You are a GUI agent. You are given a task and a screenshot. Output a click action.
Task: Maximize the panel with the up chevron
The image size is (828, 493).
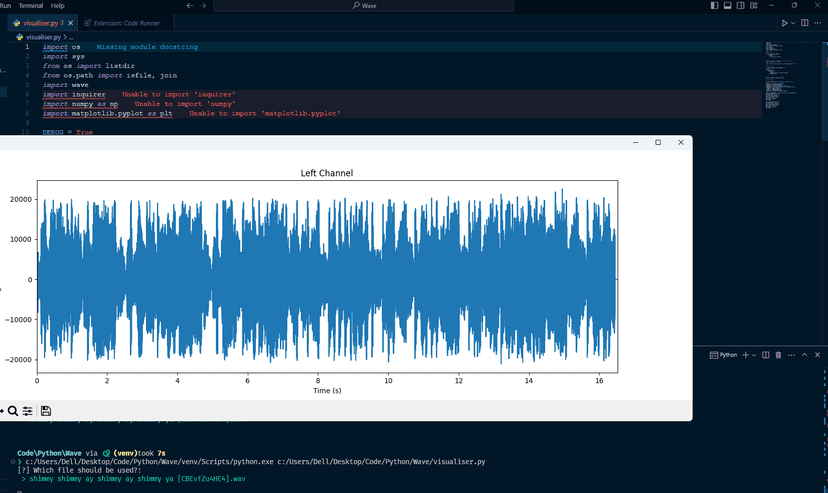click(805, 355)
